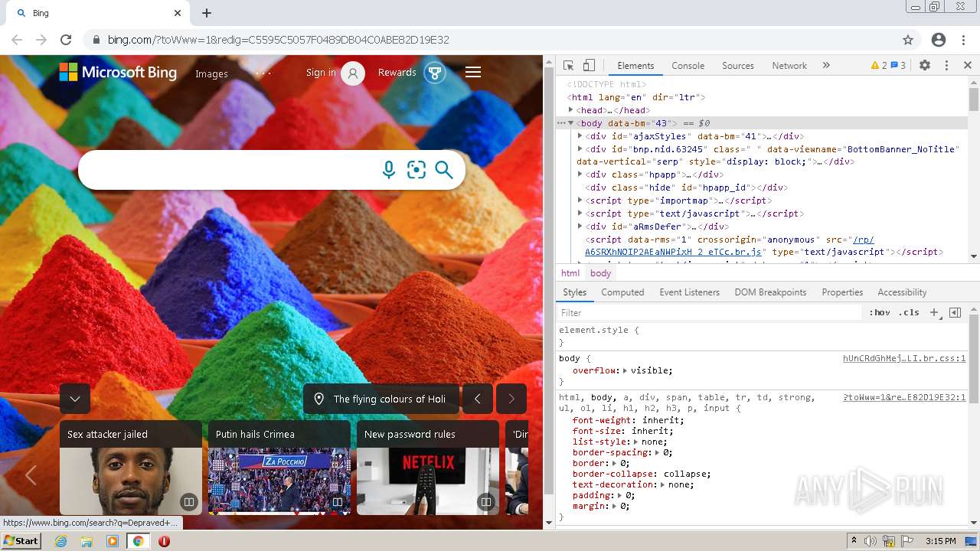Image resolution: width=980 pixels, height=551 pixels.
Task: Open the New password rules news card
Action: pyautogui.click(x=428, y=468)
